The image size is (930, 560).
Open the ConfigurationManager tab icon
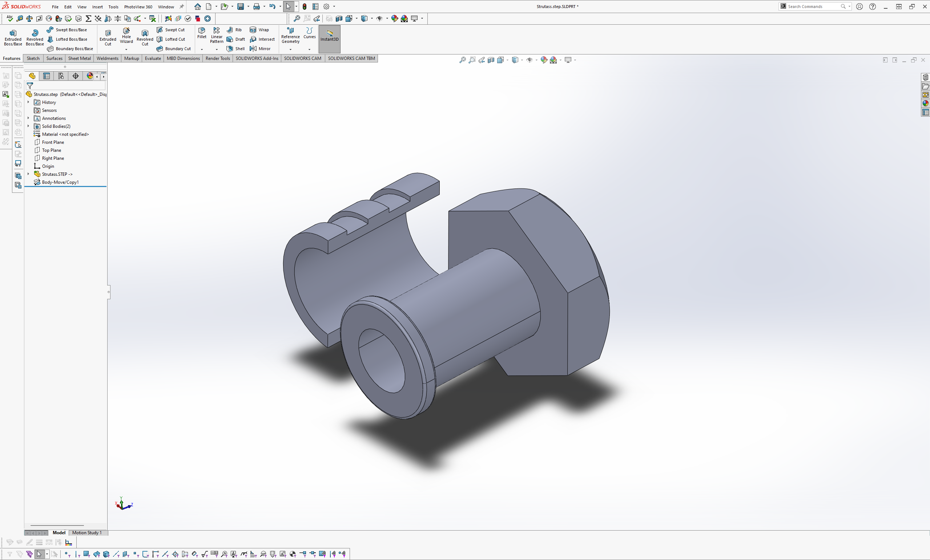[61, 76]
